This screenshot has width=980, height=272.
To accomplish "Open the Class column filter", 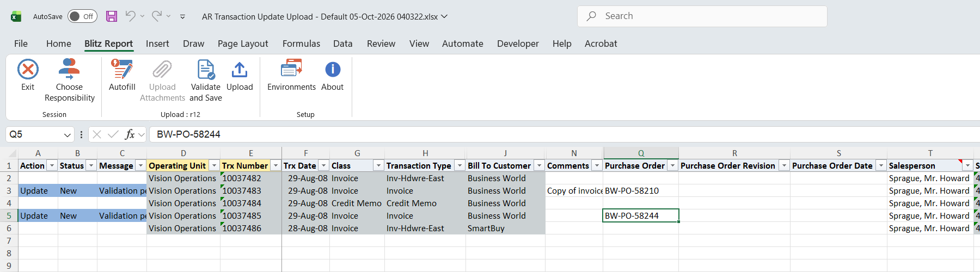I will pyautogui.click(x=378, y=165).
